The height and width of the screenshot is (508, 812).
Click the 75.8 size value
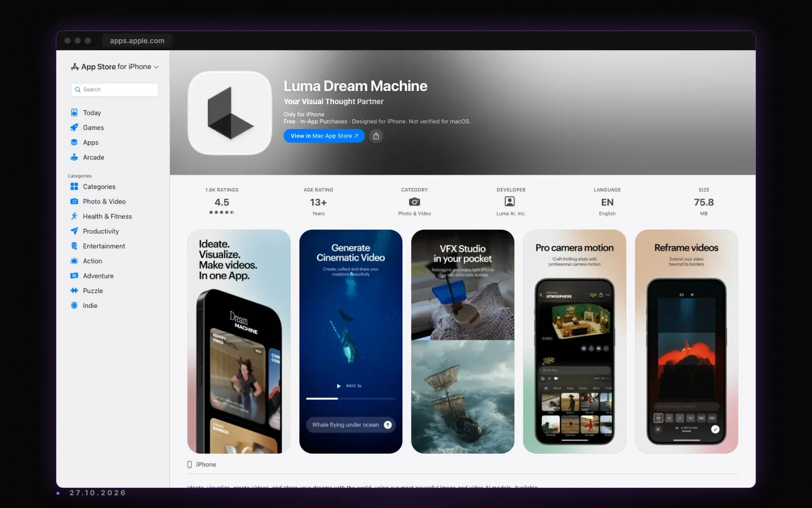coord(704,202)
